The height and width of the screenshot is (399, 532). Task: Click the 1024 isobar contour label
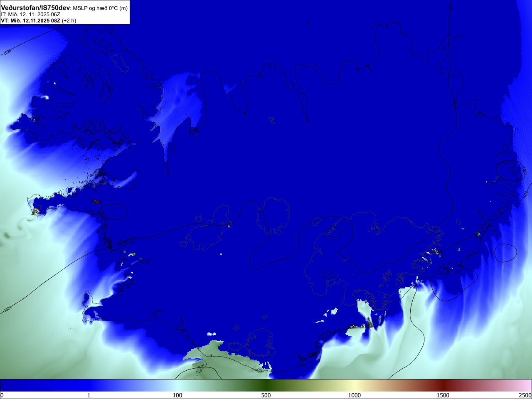(x=7, y=310)
